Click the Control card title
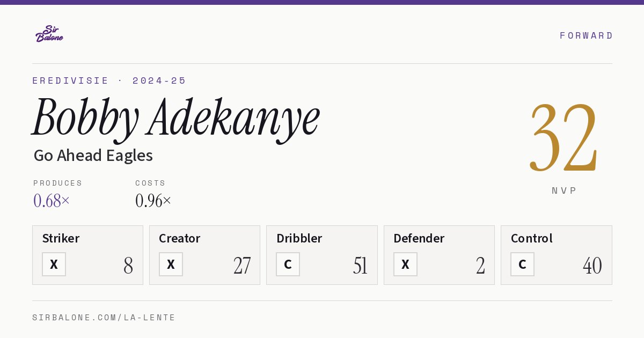 [532, 238]
